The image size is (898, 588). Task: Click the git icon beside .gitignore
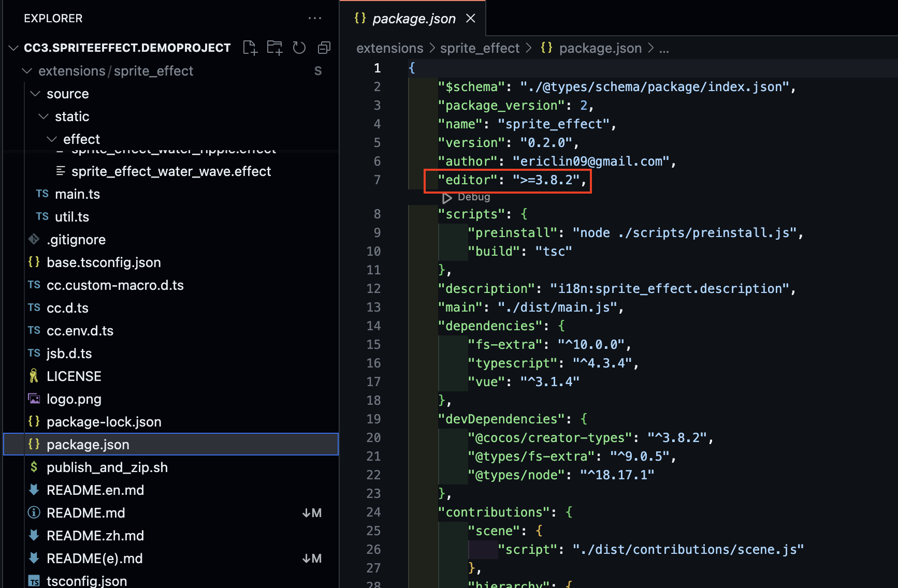click(34, 239)
